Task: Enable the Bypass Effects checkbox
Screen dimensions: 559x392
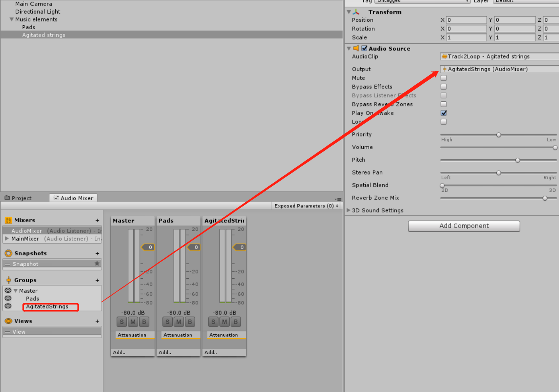Action: [x=444, y=87]
